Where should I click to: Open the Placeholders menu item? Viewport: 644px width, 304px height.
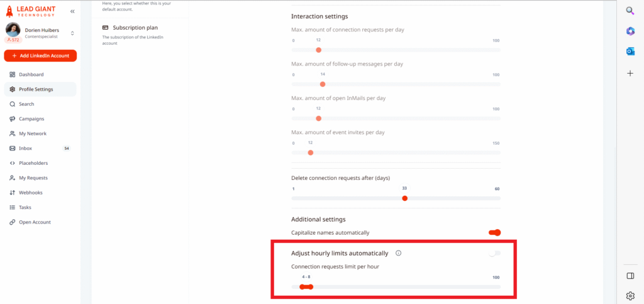point(33,163)
